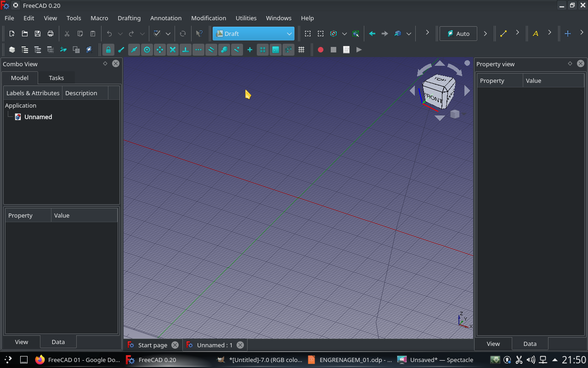Viewport: 588px width, 368px height.
Task: Navigate back in view history
Action: click(x=372, y=33)
